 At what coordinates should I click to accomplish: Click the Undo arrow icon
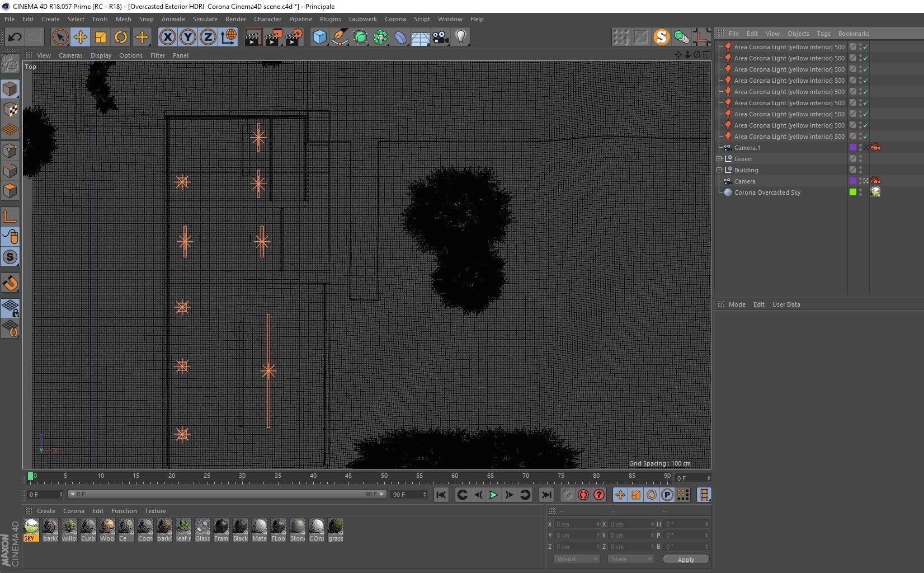point(15,37)
